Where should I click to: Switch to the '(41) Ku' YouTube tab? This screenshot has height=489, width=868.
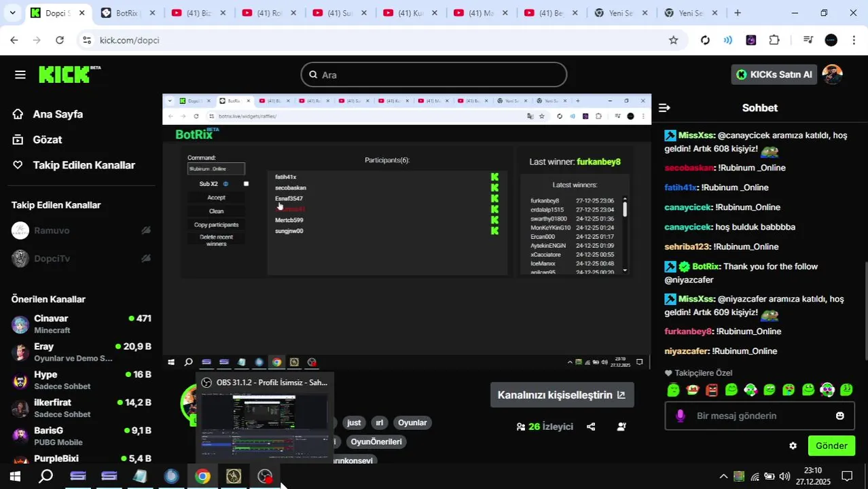point(410,13)
